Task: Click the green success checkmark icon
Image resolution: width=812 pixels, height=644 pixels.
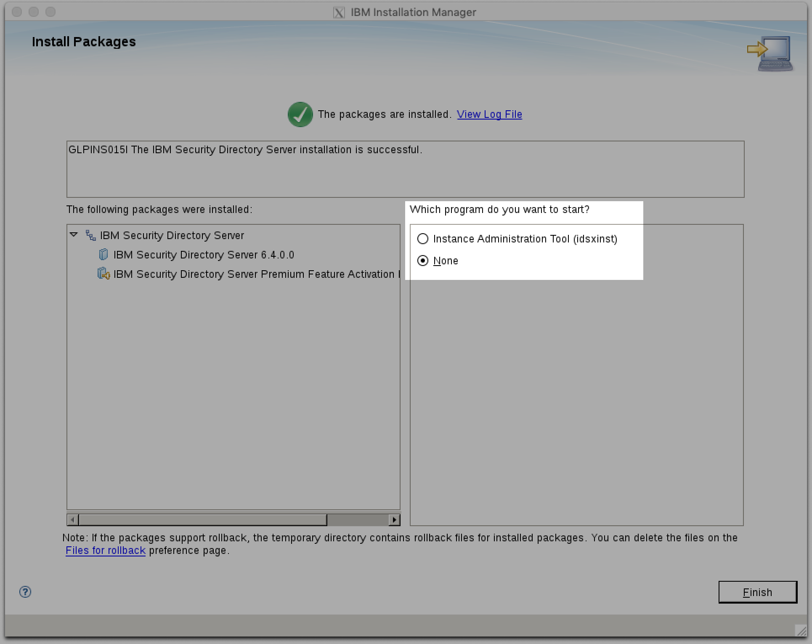Action: click(299, 114)
